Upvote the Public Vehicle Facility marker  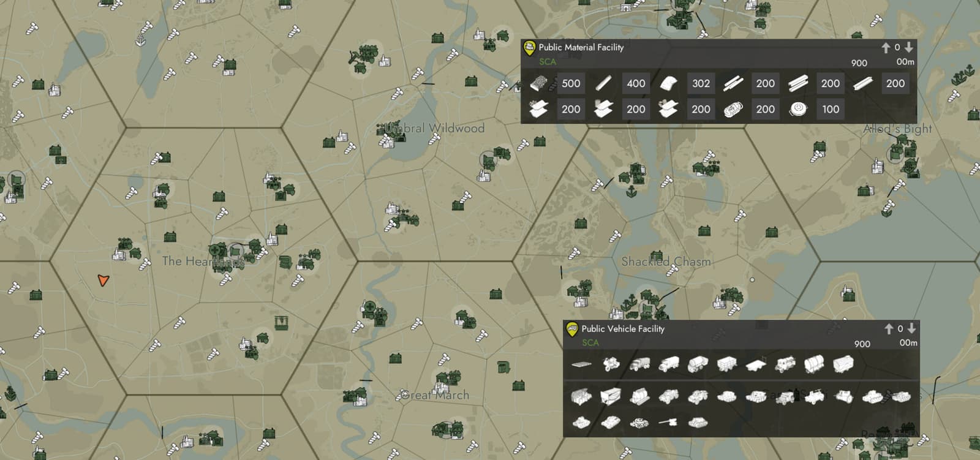click(x=889, y=329)
